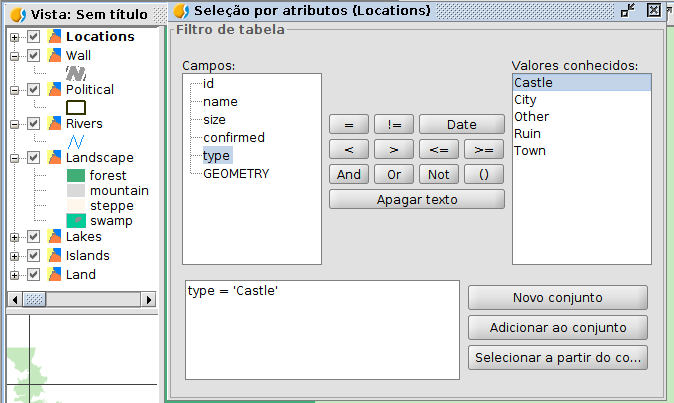674x403 pixels.
Task: Click the Wall layer symbol icon
Action: click(76, 73)
